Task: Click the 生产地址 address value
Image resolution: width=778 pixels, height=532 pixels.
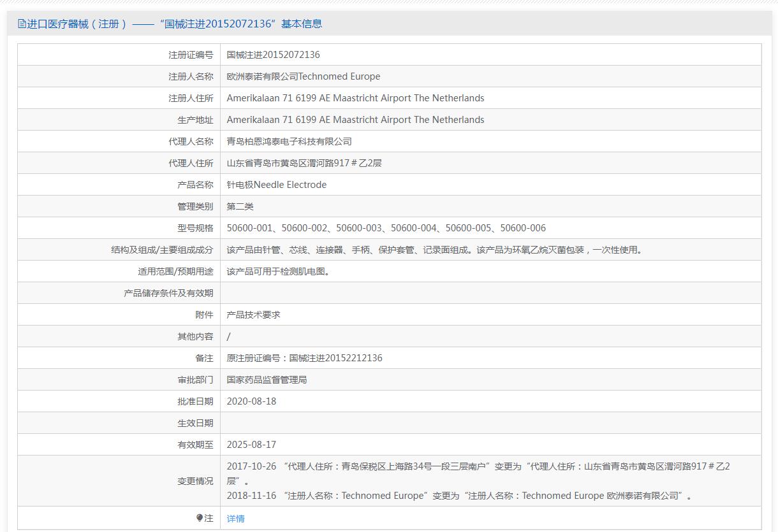Action: click(355, 120)
